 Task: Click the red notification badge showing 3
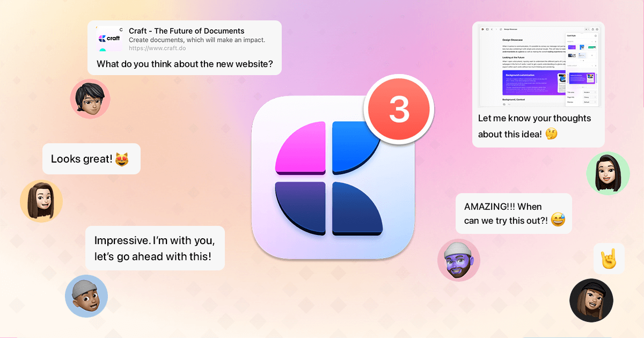(398, 109)
